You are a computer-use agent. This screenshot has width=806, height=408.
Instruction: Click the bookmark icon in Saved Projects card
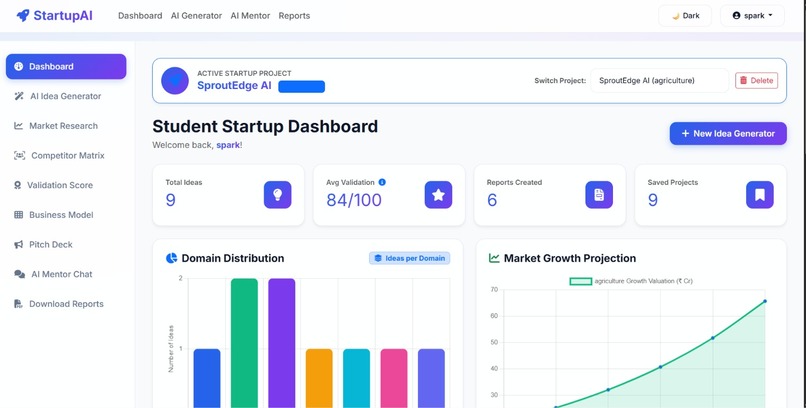coord(760,195)
